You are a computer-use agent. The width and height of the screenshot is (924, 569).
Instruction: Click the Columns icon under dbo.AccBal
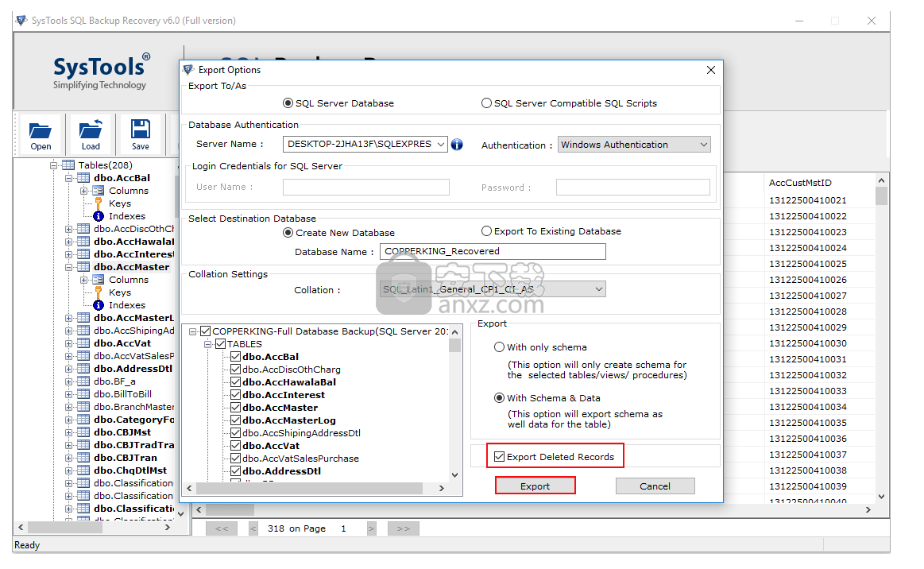[99, 191]
